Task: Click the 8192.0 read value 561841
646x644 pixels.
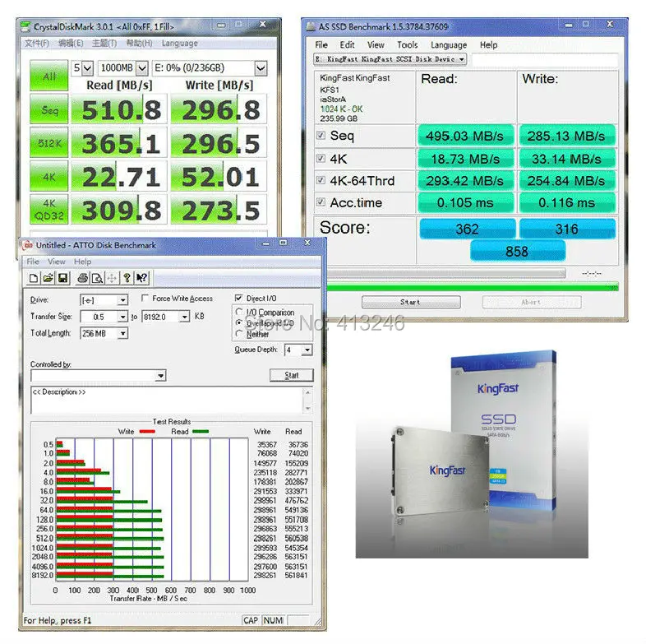Action: 296,575
